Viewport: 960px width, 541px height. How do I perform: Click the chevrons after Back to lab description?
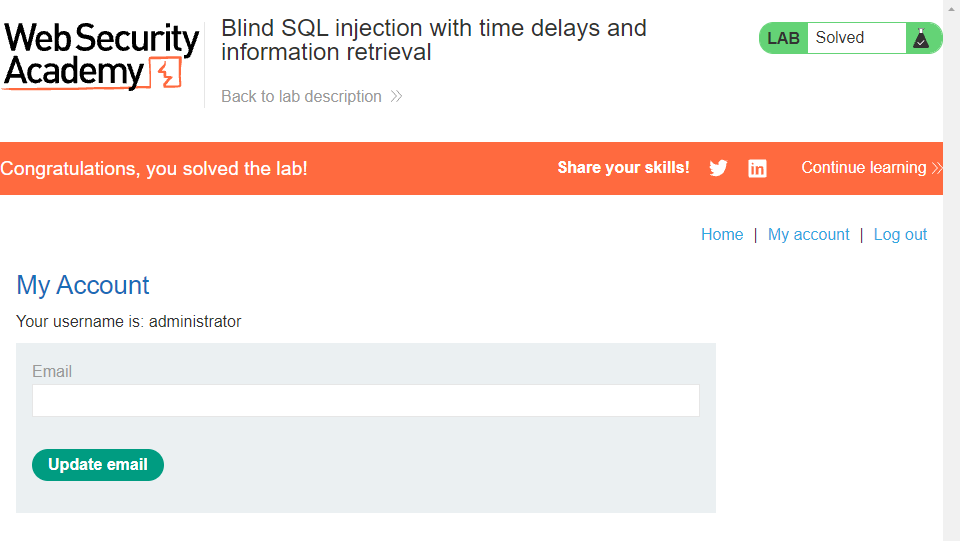coord(396,97)
